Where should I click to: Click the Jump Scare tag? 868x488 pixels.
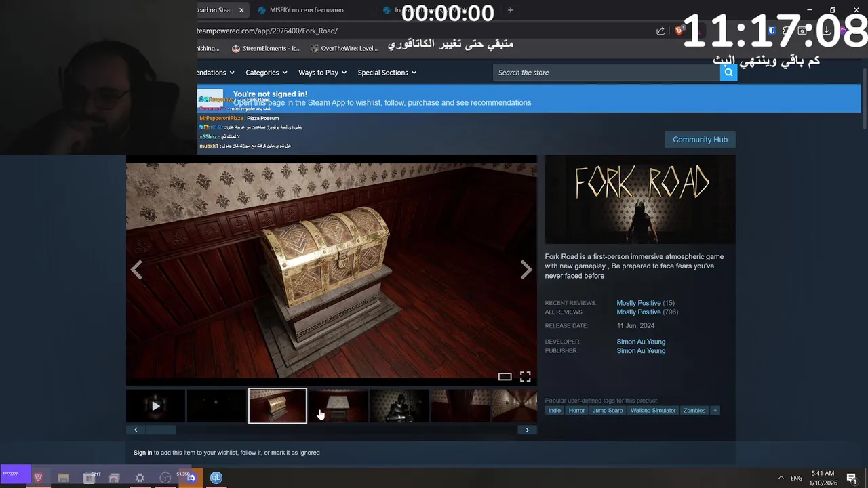click(608, 411)
